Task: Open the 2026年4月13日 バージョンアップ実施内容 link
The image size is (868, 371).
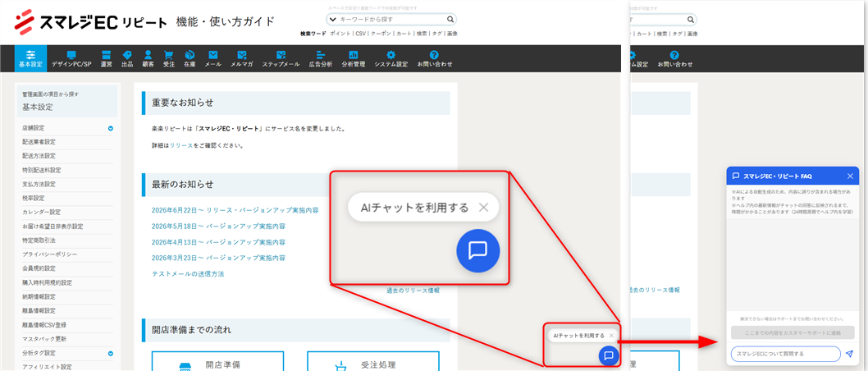Action: [x=218, y=242]
